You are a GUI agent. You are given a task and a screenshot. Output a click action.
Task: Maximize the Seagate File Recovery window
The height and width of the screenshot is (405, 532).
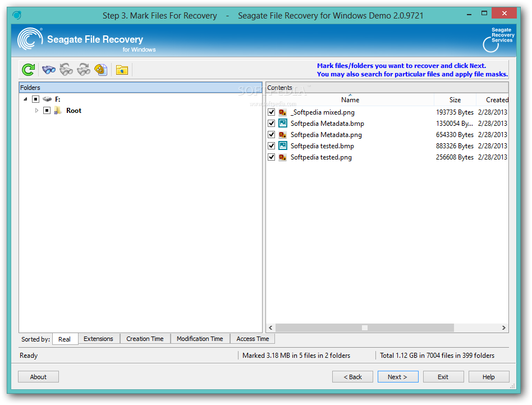[x=484, y=13]
